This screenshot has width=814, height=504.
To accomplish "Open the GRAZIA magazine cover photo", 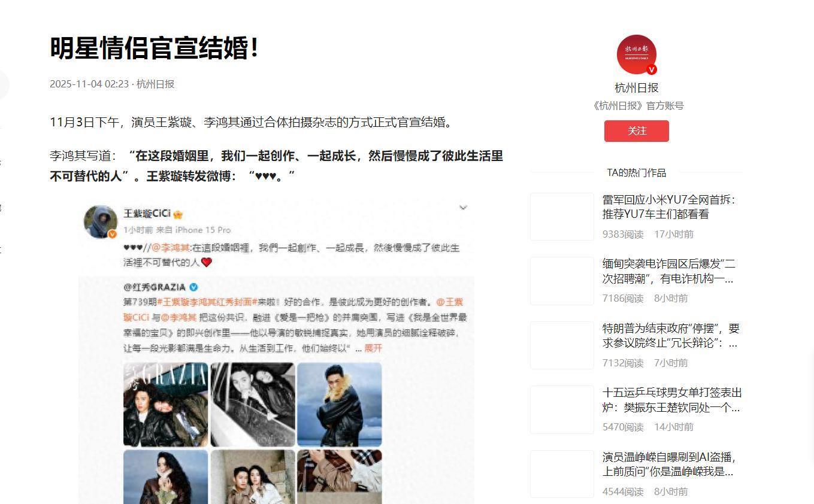I will pos(166,405).
